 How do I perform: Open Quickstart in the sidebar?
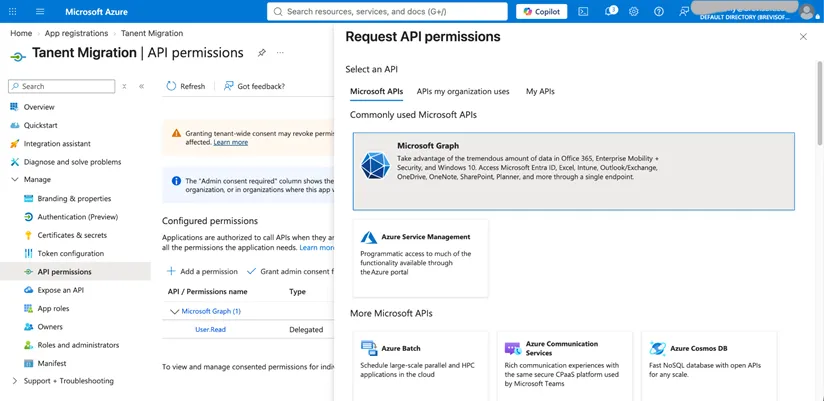[x=40, y=125]
